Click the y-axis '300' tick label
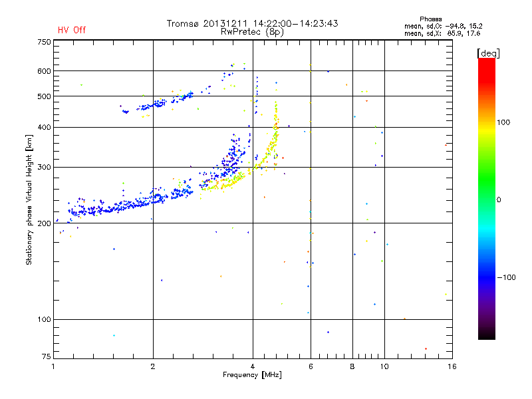Image resolution: width=532 pixels, height=399 pixels. tap(44, 167)
